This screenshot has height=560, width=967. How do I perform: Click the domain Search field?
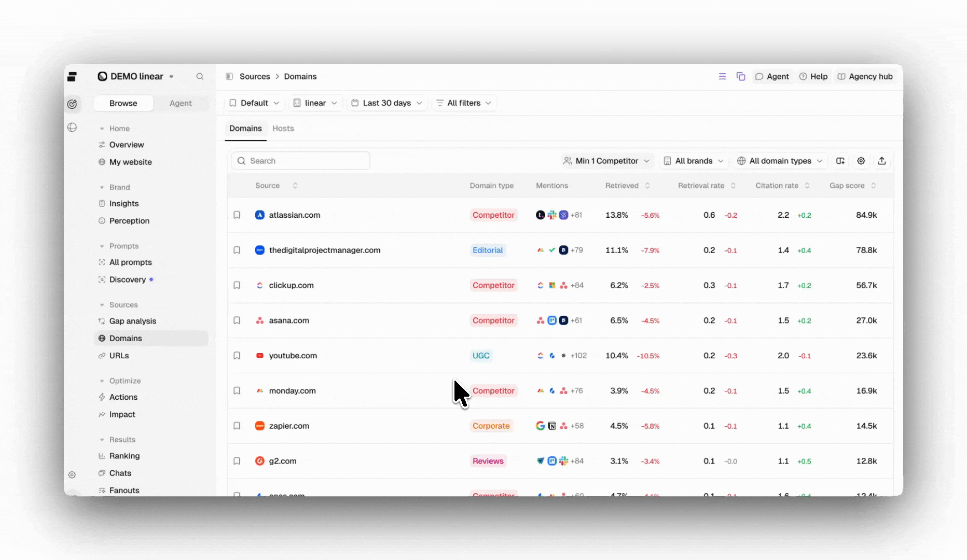click(x=300, y=161)
